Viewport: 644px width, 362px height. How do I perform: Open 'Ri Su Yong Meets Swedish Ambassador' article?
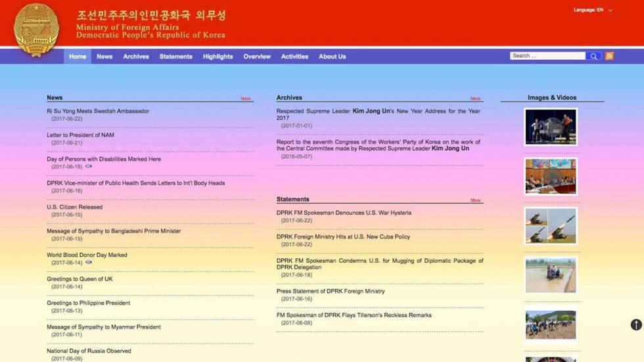click(x=98, y=111)
